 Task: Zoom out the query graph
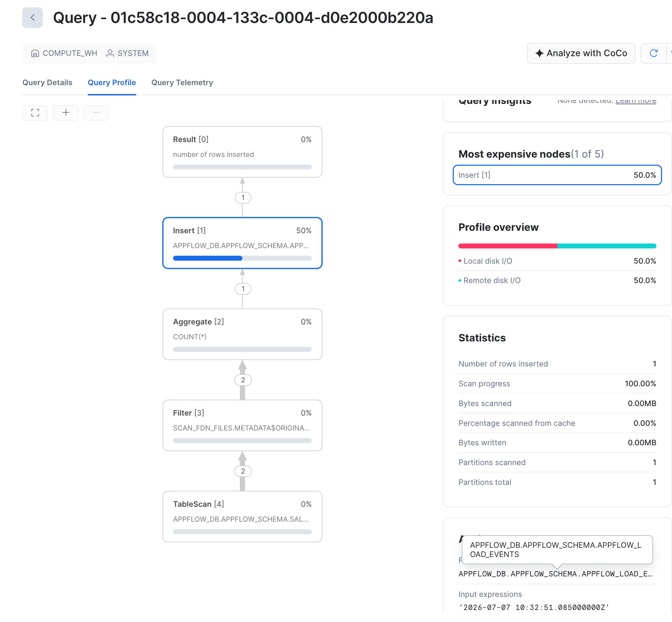(x=96, y=113)
